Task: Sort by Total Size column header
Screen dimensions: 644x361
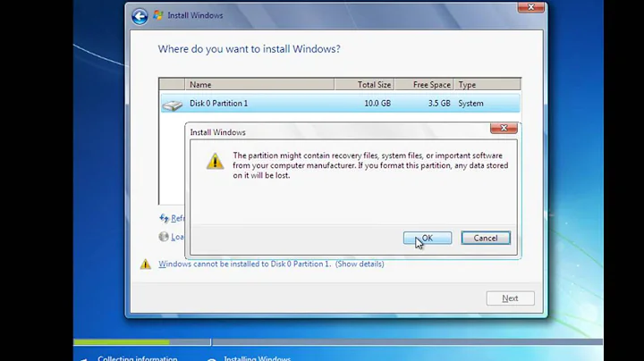Action: coord(364,85)
